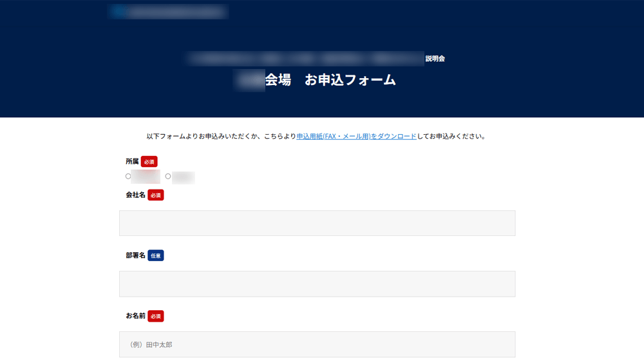Click the お申込フォーム page heading

click(x=350, y=81)
